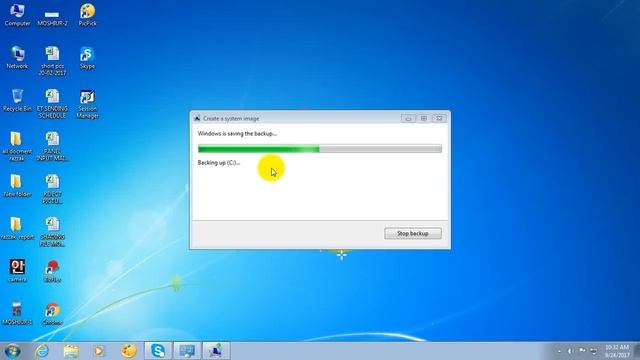Screen dimensions: 640x360
Task: Select the Recycle Bin icon
Action: pos(17,100)
